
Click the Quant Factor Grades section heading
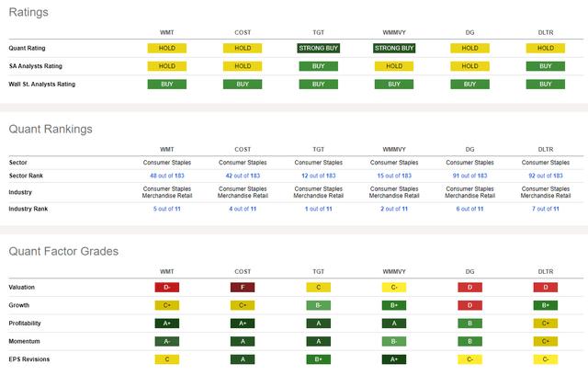click(63, 251)
